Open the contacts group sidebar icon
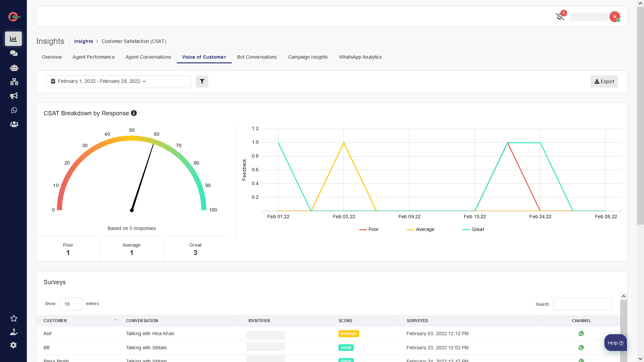 pos(14,124)
